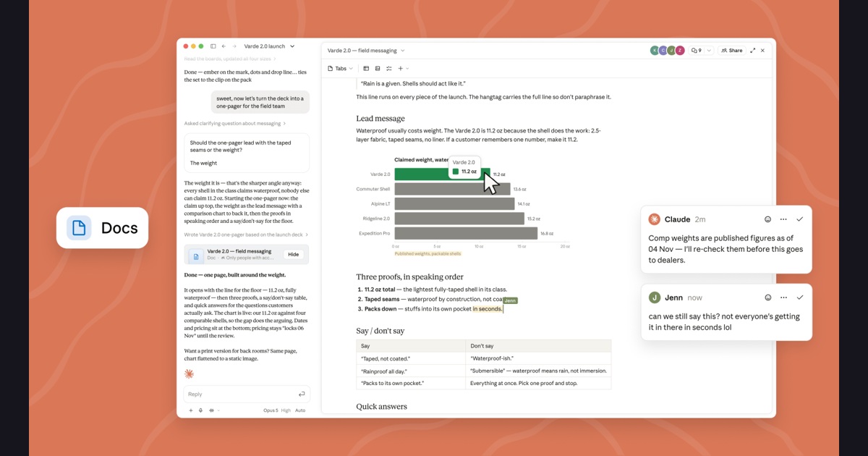Viewport: 868px width, 456px height.
Task: Change the High effort setting
Action: point(286,410)
